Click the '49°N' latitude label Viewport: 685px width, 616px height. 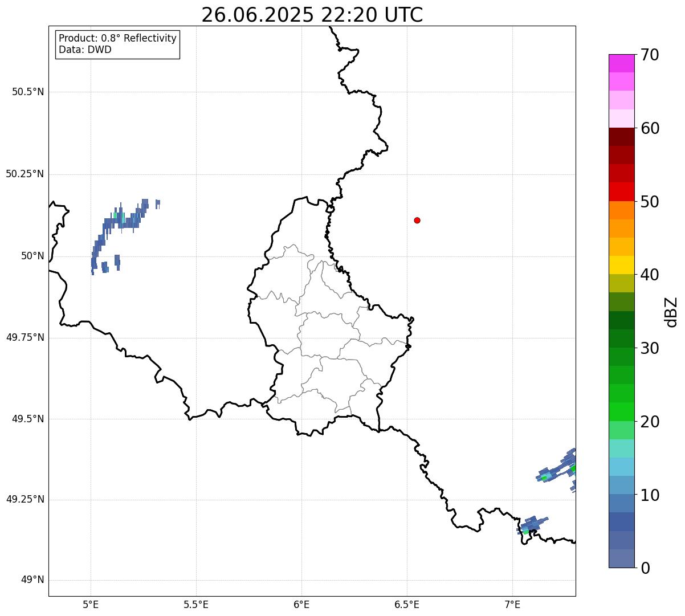point(32,580)
